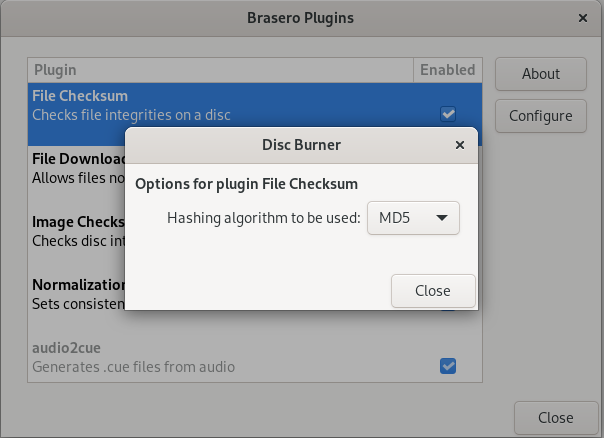Viewport: 604px width, 438px height.
Task: Select the File Checksum plugin row
Action: tap(255, 114)
